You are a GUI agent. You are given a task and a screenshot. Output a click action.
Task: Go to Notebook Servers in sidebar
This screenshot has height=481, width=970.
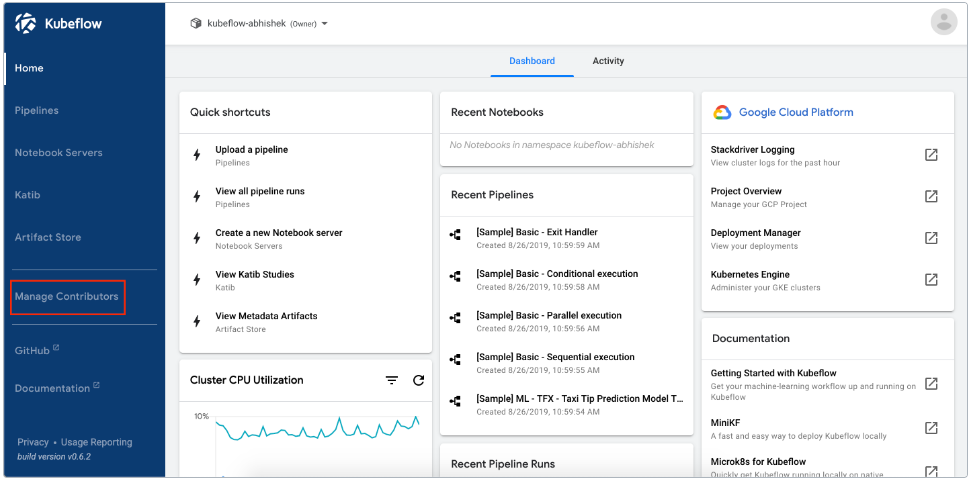click(x=58, y=153)
